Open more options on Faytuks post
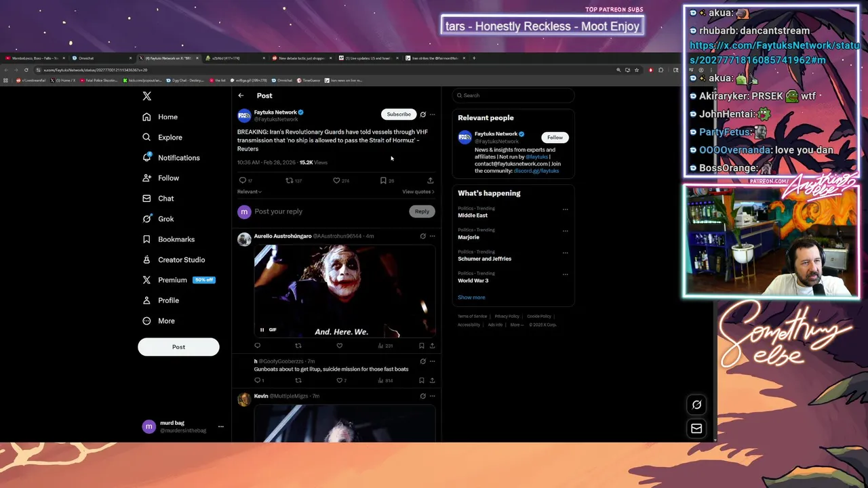This screenshot has height=488, width=868. coord(432,115)
